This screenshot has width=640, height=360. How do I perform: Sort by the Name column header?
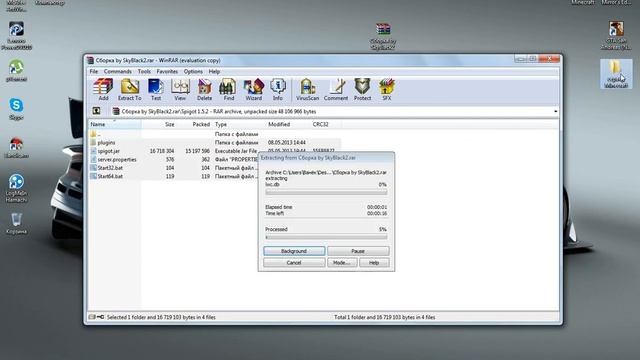click(x=115, y=124)
